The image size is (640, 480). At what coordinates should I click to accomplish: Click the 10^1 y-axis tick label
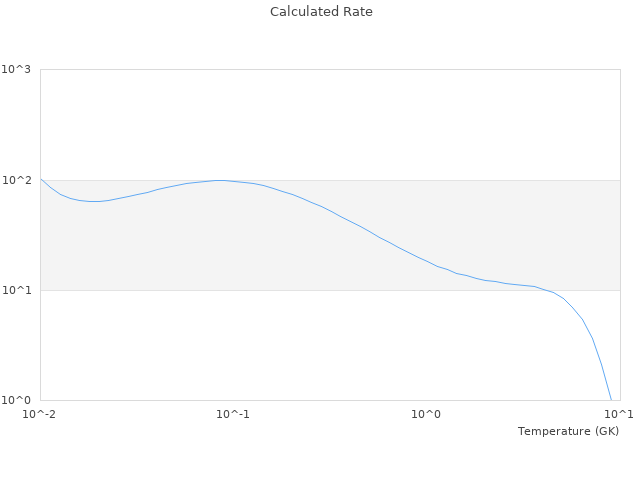16,290
